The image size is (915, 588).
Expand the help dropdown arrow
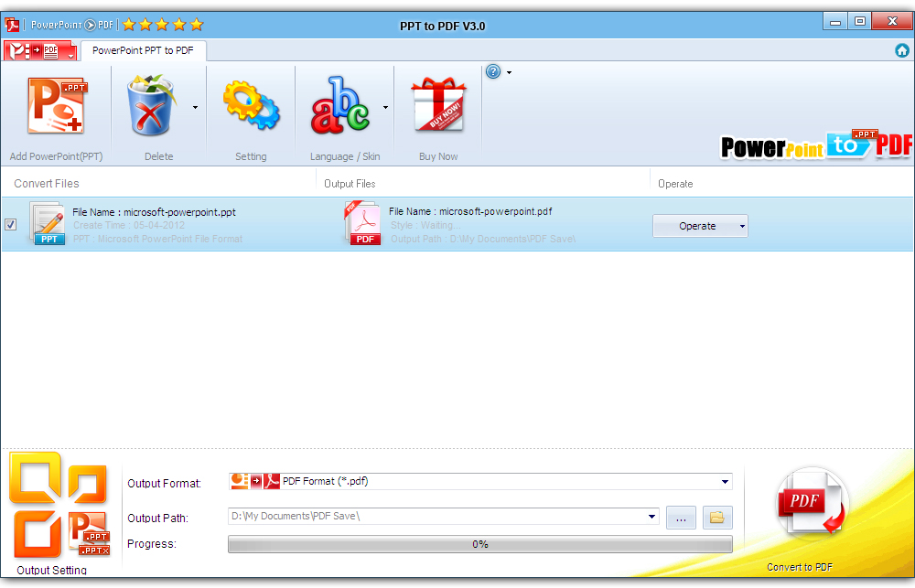click(x=509, y=72)
